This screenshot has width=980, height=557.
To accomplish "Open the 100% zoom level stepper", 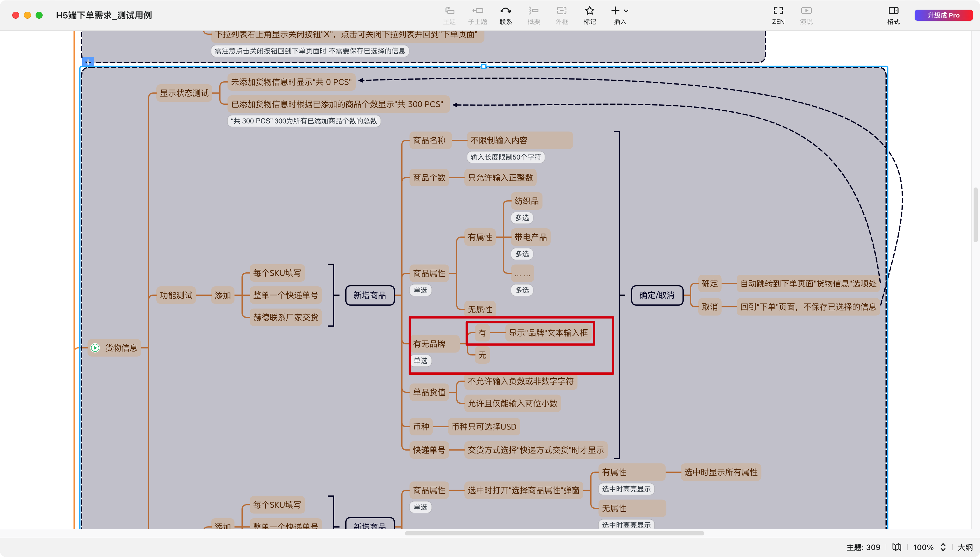I will (x=943, y=547).
